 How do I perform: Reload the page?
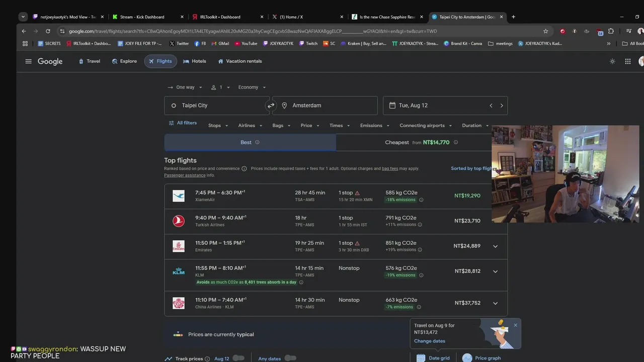pyautogui.click(x=48, y=31)
